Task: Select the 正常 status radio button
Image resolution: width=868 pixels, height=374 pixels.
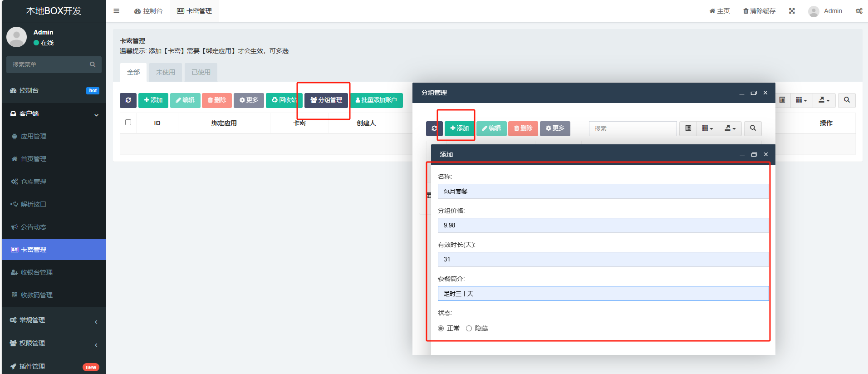Action: [x=441, y=328]
